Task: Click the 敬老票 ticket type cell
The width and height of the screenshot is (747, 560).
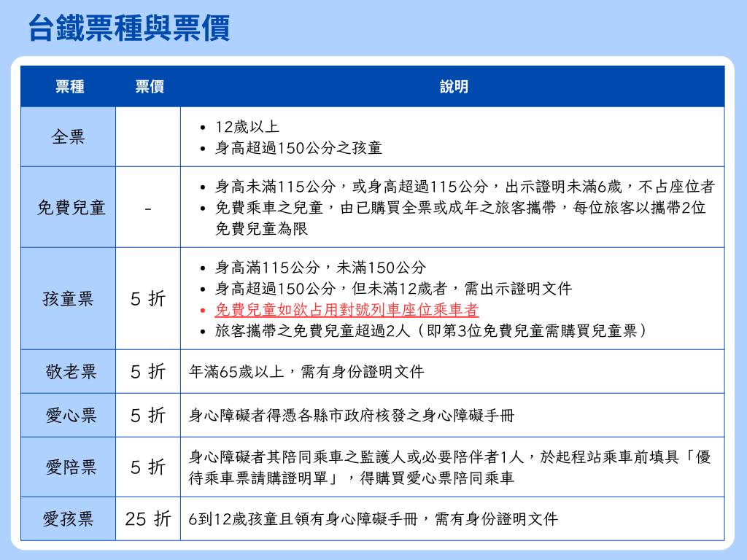Action: pyautogui.click(x=68, y=371)
